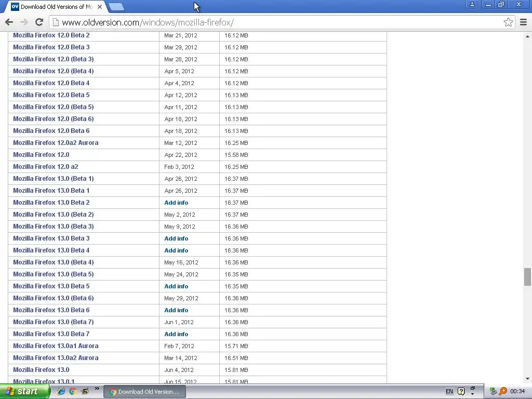Open Mozilla Firefox 12.0 (Beta 3) link
Viewport: 532px width, 399px height.
pyautogui.click(x=54, y=59)
